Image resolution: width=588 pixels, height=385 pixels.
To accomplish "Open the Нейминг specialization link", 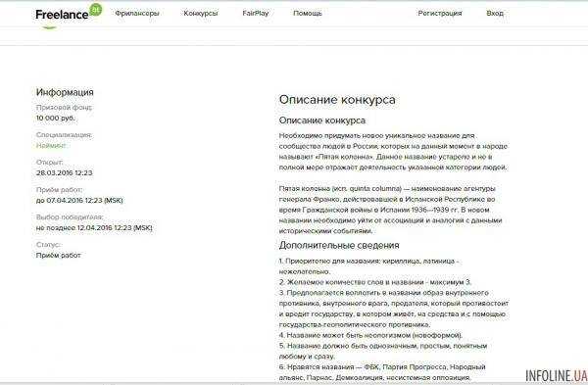I will [x=51, y=145].
